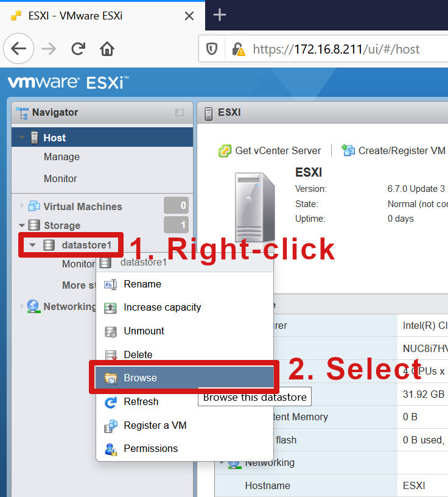
Task: Click the Get vCenter Server icon
Action: point(225,151)
